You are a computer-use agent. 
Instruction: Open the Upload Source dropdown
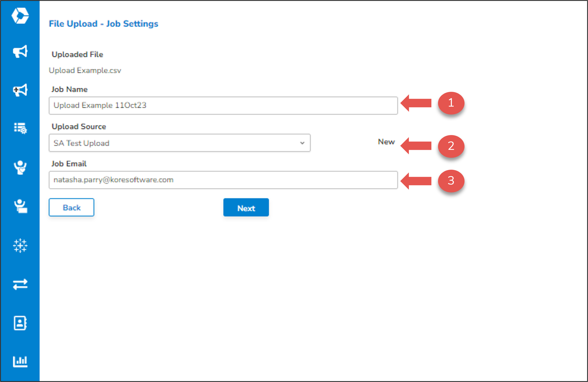pos(180,143)
